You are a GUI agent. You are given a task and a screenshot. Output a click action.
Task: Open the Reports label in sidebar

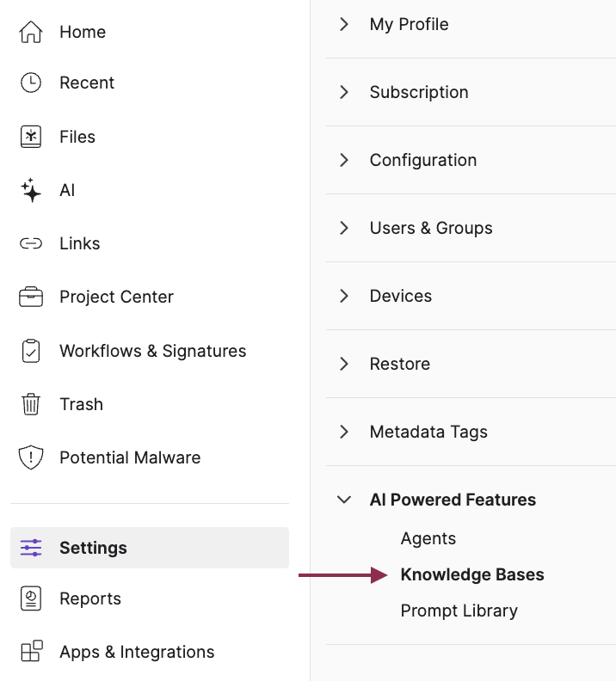point(90,598)
